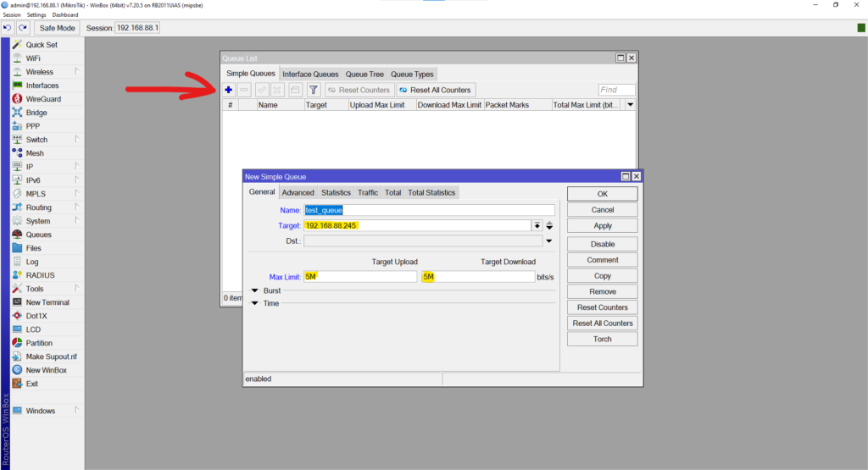Viewport: 868px width, 470px height.
Task: Open the Target dropdown arrow
Action: 537,226
